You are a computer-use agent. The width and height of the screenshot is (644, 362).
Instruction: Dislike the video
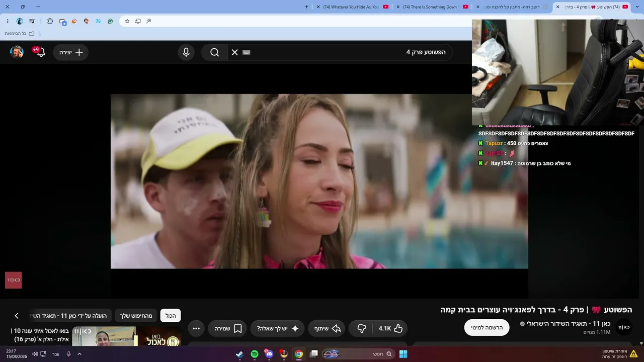click(x=361, y=328)
